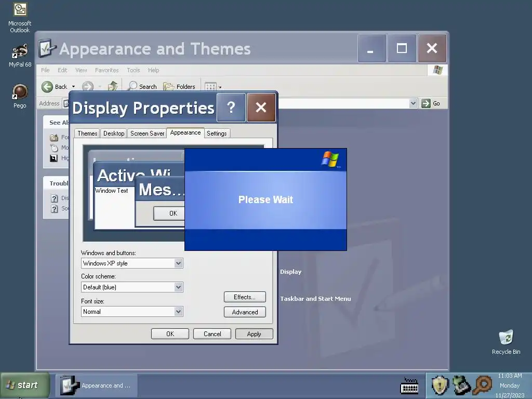This screenshot has width=532, height=399.
Task: Open the Tools menu
Action: [x=134, y=70]
